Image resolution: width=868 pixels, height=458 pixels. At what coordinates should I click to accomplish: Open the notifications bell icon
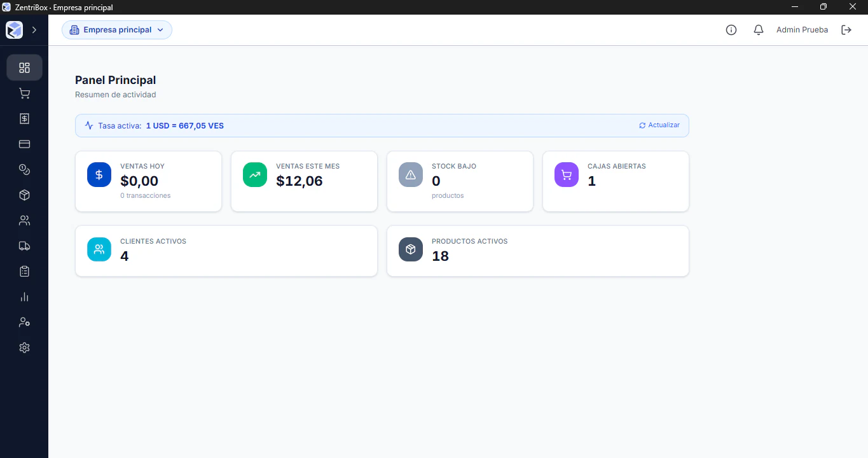point(759,30)
